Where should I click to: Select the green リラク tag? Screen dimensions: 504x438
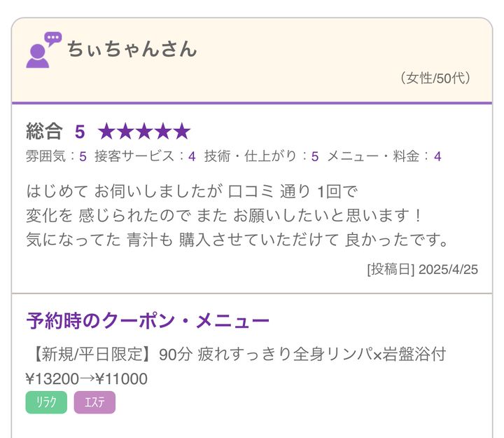coord(46,402)
